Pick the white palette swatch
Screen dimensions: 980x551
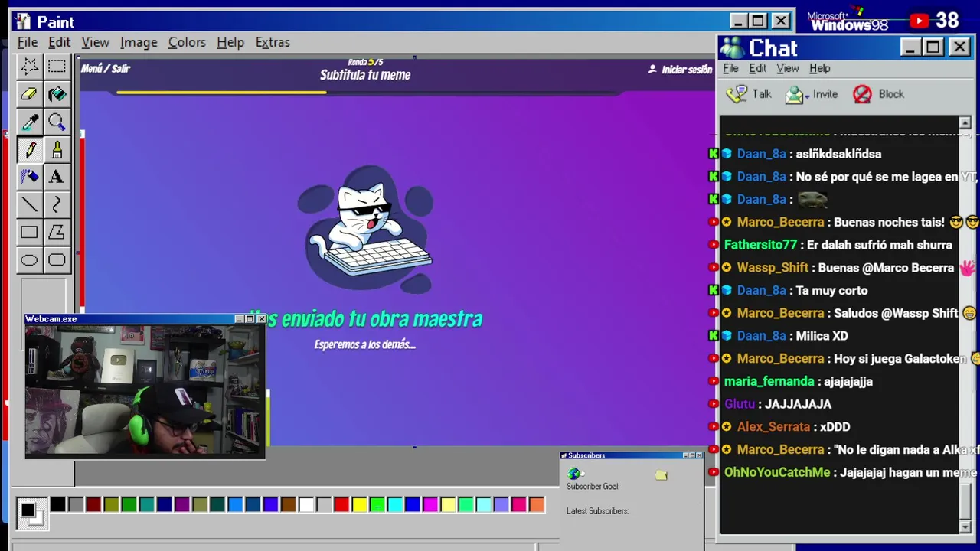306,504
